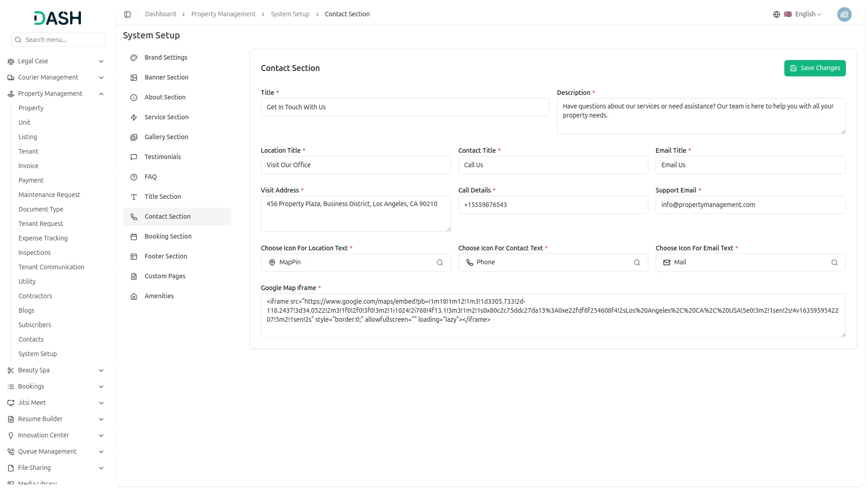Click the search icon in MapPin field

coord(439,263)
